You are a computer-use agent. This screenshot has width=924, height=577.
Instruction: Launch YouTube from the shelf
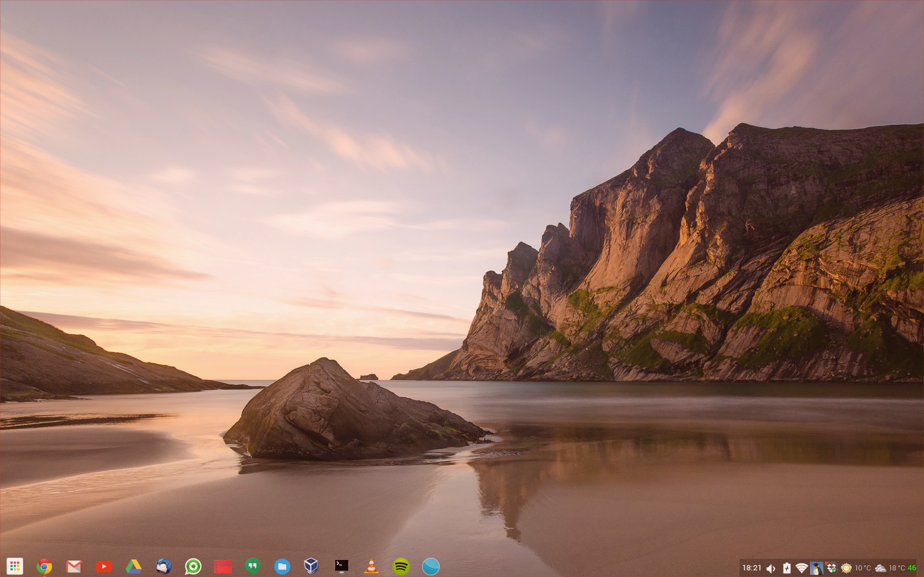pyautogui.click(x=104, y=566)
